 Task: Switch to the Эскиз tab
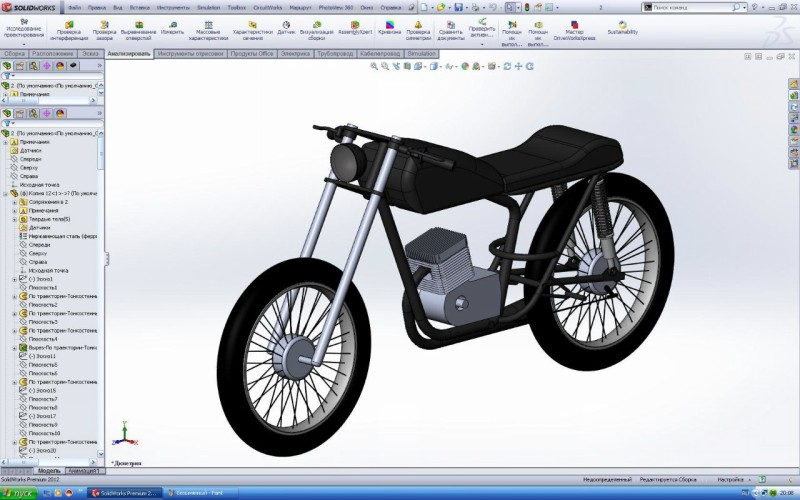[90, 54]
